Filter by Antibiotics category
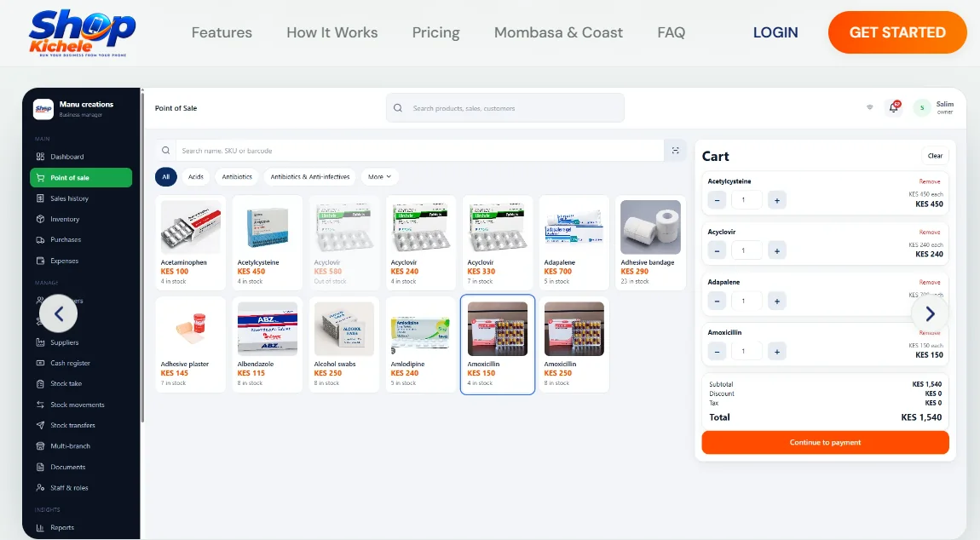 pos(237,177)
